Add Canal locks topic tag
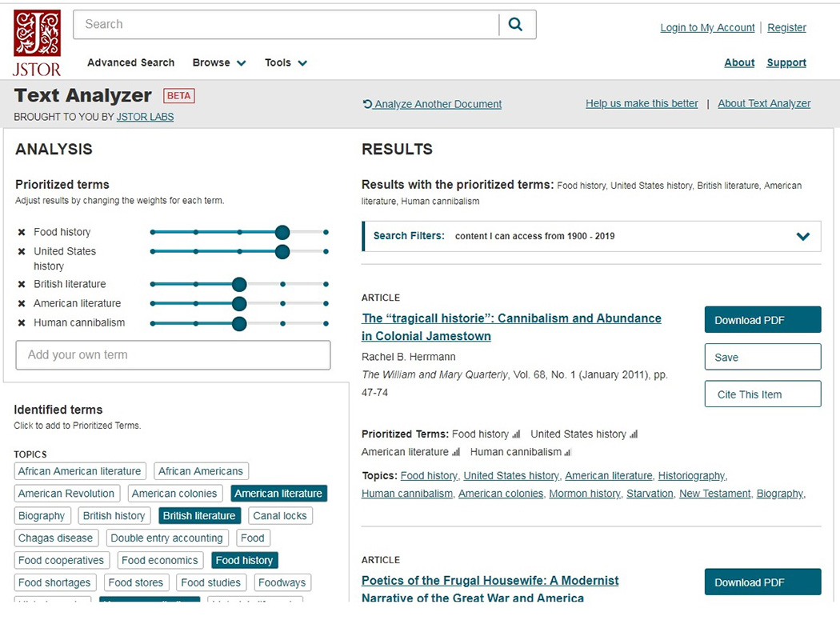The width and height of the screenshot is (840, 636). (280, 516)
